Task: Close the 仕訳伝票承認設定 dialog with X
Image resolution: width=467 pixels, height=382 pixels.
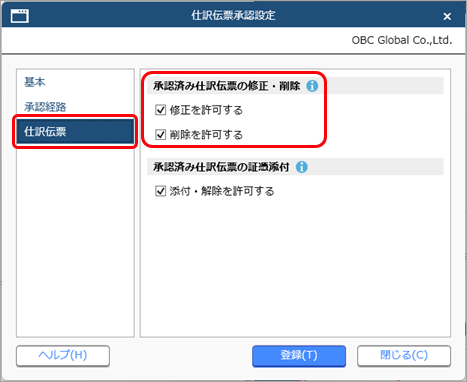Action: click(x=447, y=16)
